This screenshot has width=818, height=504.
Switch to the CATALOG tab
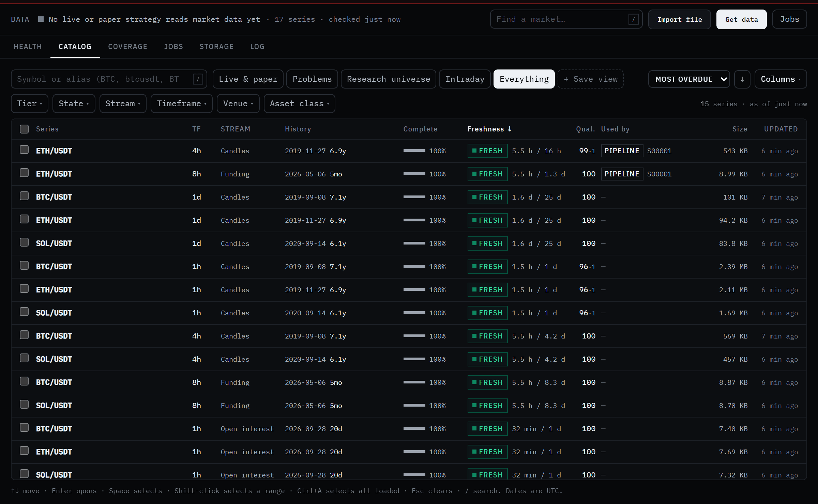click(x=75, y=47)
